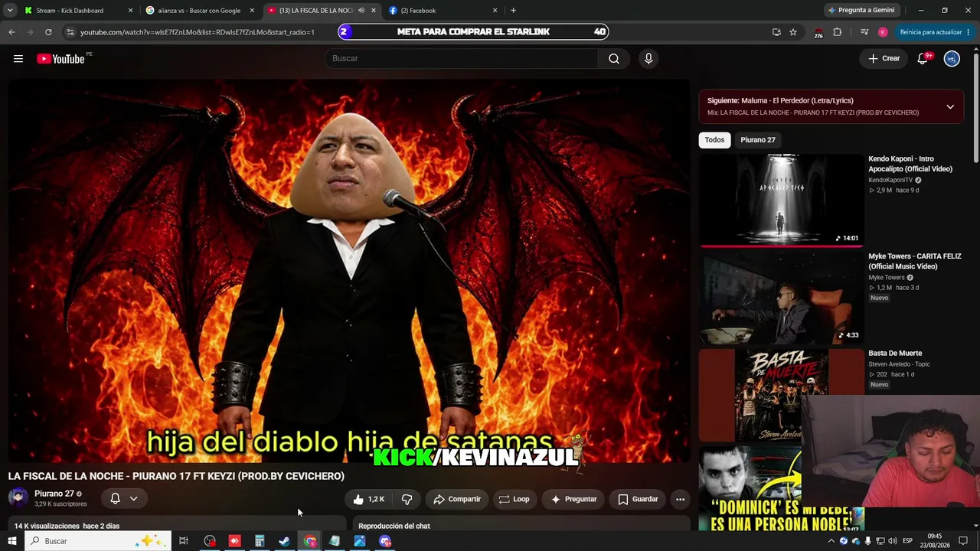This screenshot has width=980, height=551.
Task: Open Piurano 27 channel avatar
Action: (18, 498)
